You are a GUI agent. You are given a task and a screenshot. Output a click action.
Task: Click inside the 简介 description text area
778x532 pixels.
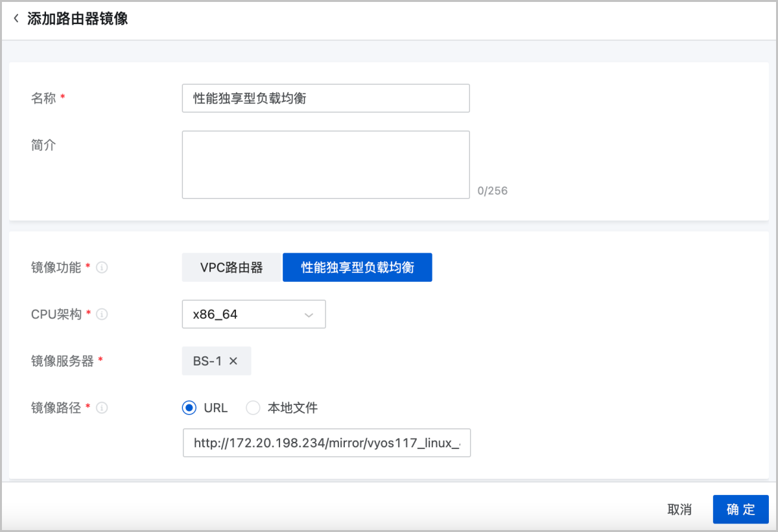tap(325, 165)
